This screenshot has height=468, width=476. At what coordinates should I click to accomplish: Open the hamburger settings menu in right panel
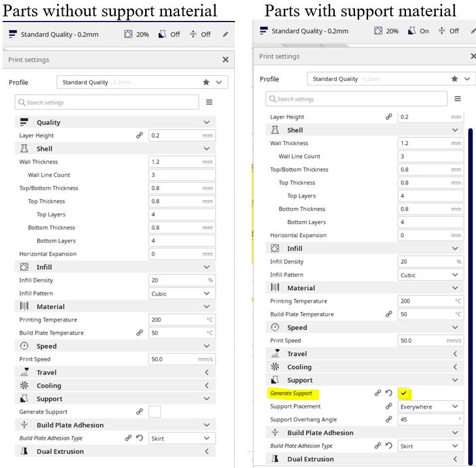click(458, 99)
